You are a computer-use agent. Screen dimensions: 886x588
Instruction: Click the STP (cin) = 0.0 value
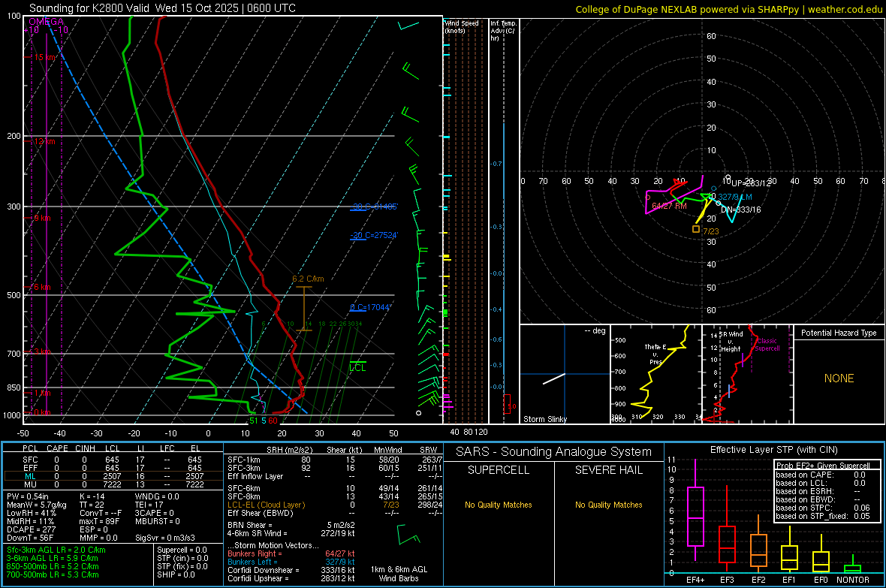point(182,558)
